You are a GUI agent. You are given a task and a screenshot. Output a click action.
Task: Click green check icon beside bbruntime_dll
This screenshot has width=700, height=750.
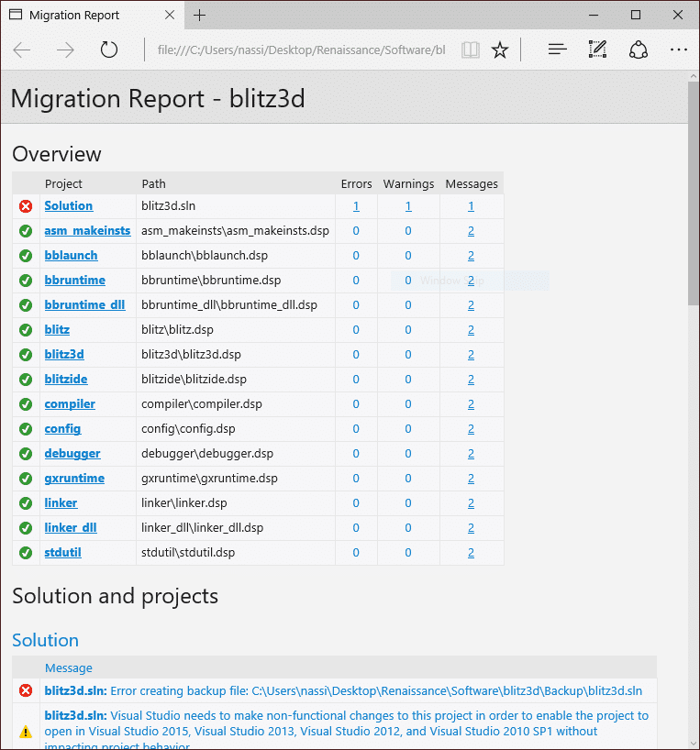(x=26, y=305)
